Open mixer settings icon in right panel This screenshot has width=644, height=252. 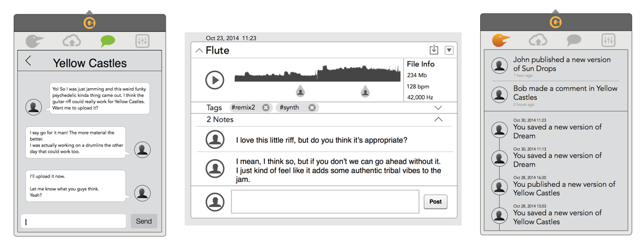click(x=608, y=40)
